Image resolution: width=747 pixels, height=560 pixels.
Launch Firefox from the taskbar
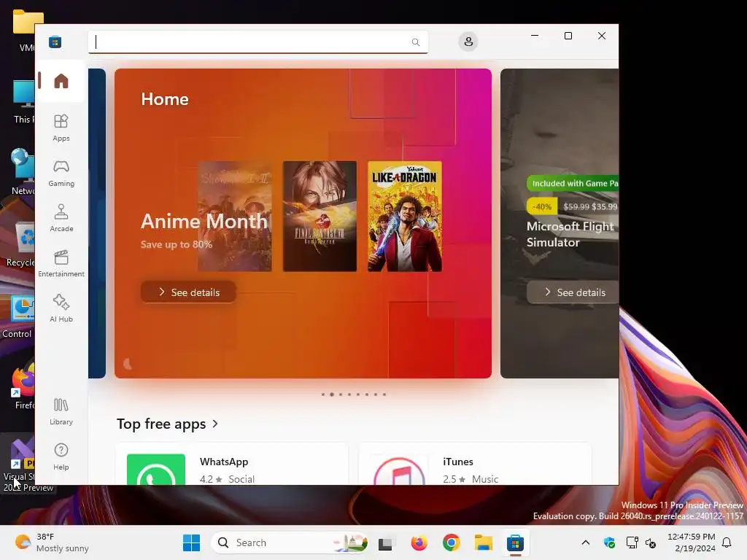point(419,542)
